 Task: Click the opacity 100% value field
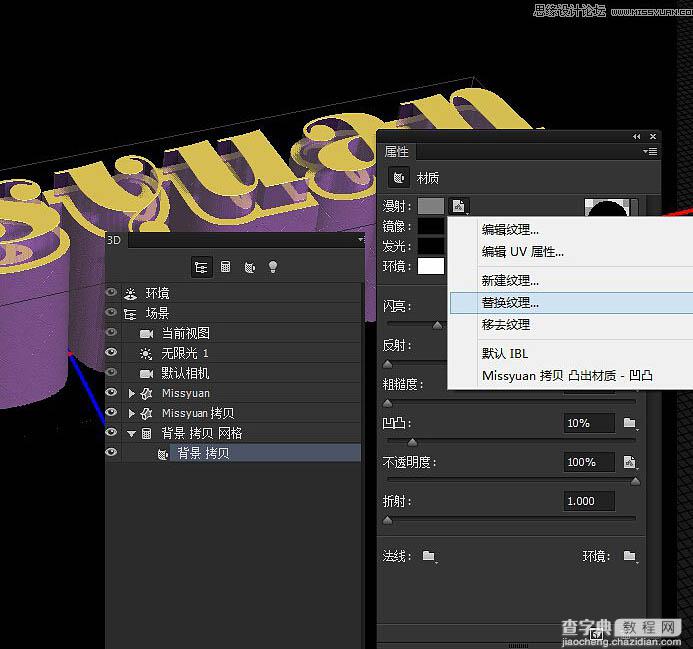point(589,462)
